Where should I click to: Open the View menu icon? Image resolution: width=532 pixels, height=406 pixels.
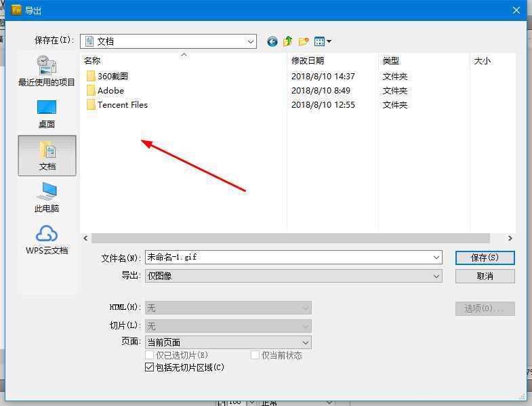tap(323, 41)
